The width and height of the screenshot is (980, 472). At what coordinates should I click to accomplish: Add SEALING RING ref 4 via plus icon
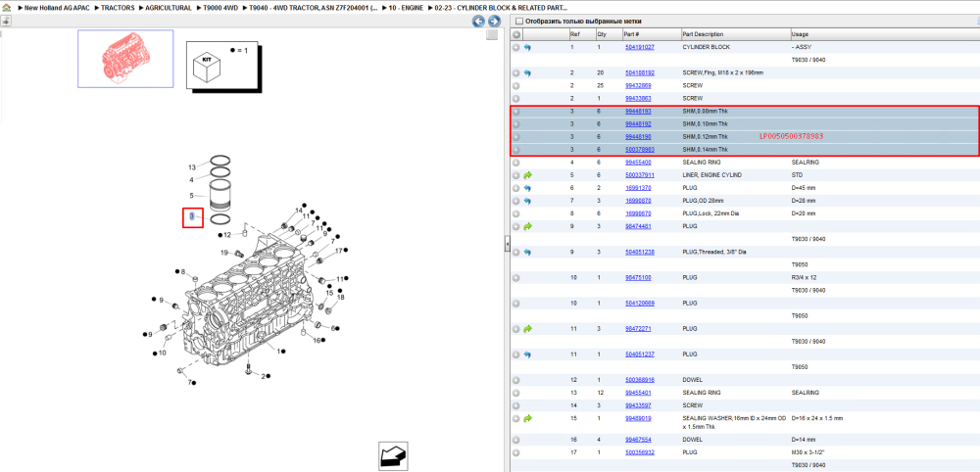[x=516, y=163]
